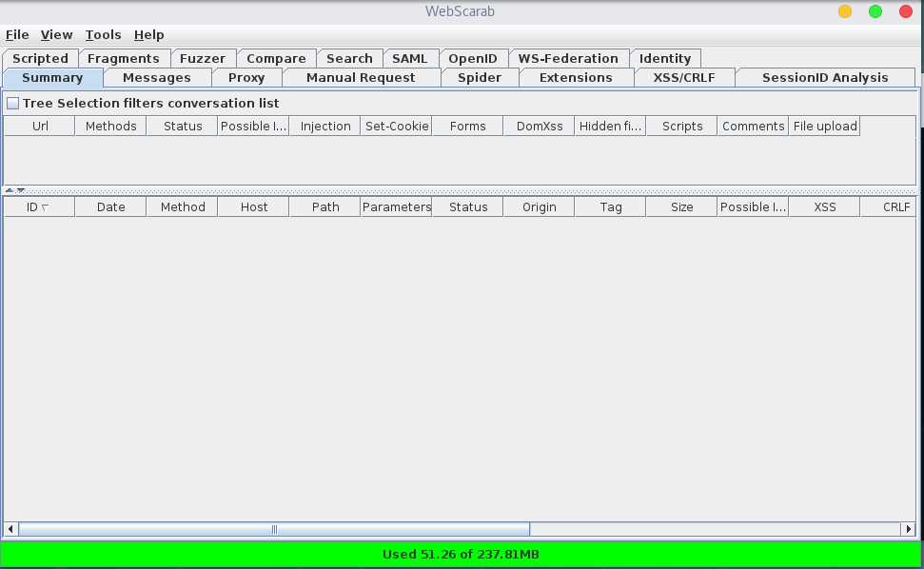Click the Origin column header
The width and height of the screenshot is (924, 569).
tap(540, 207)
